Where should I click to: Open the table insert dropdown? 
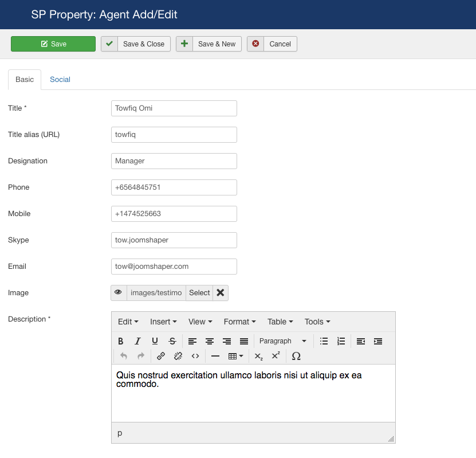(x=235, y=356)
